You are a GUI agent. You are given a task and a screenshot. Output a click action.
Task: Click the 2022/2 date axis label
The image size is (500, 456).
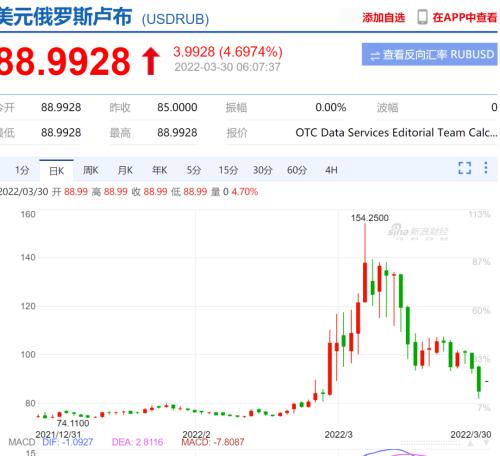point(196,434)
